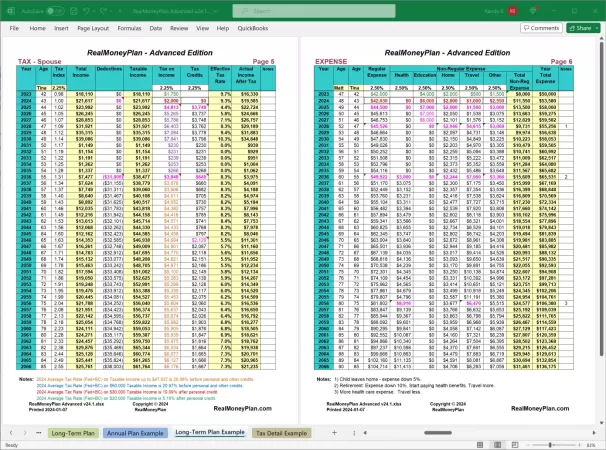This screenshot has width=606, height=450.
Task: Click the Share button
Action: point(581,28)
